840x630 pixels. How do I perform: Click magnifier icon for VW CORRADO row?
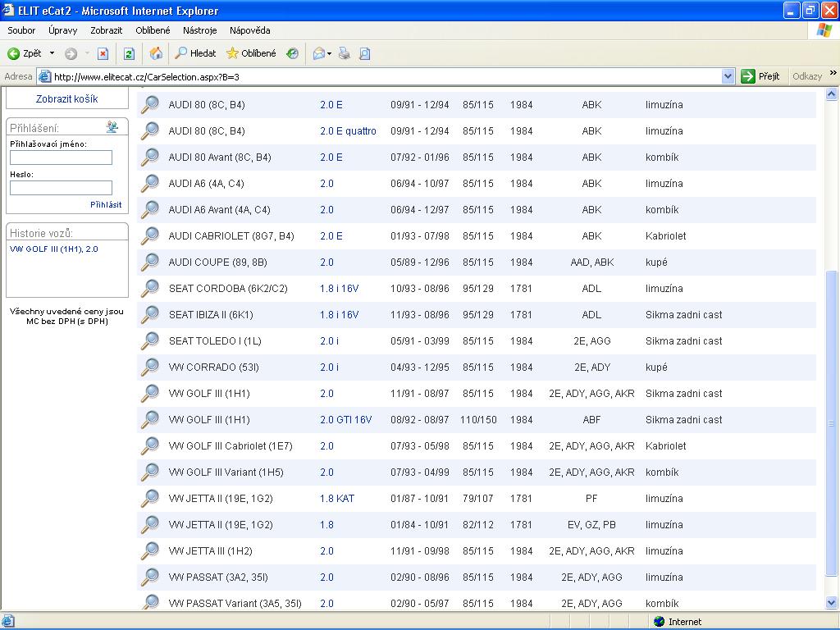click(150, 367)
